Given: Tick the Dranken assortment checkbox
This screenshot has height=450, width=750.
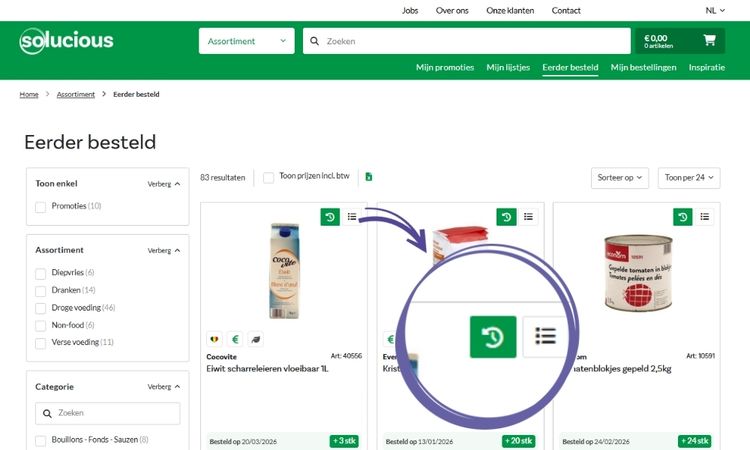Looking at the screenshot, I should [41, 290].
